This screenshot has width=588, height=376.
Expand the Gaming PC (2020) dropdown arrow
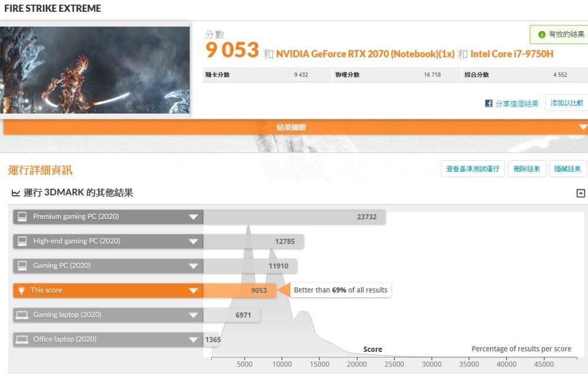[x=193, y=266]
